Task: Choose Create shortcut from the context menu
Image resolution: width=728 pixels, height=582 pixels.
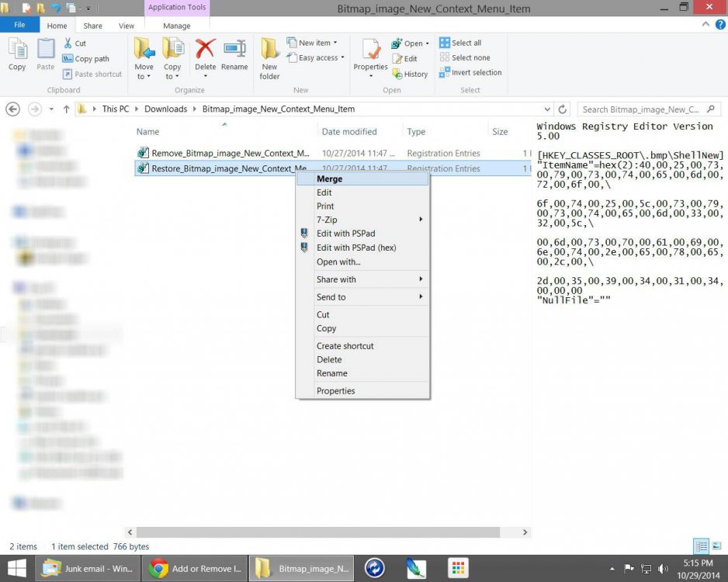Action: pyautogui.click(x=362, y=346)
